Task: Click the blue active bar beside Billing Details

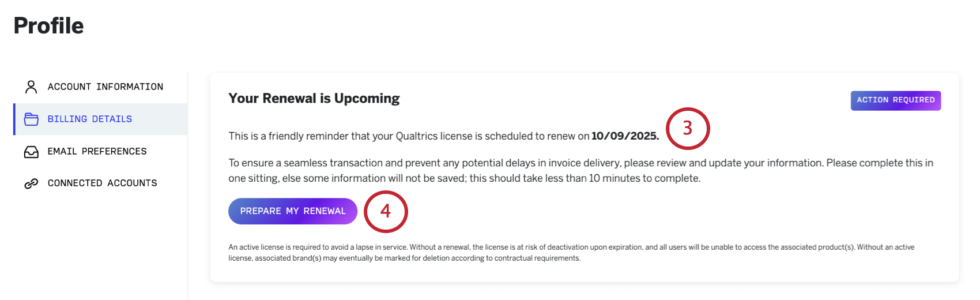Action: coord(14,119)
